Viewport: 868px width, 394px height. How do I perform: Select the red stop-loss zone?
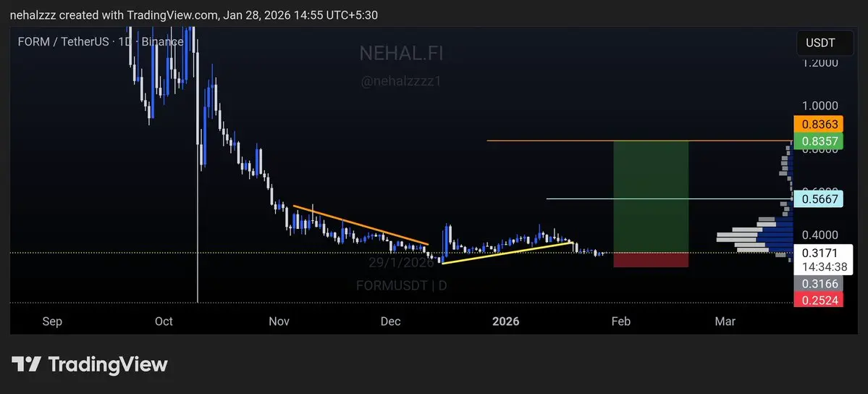tap(651, 260)
